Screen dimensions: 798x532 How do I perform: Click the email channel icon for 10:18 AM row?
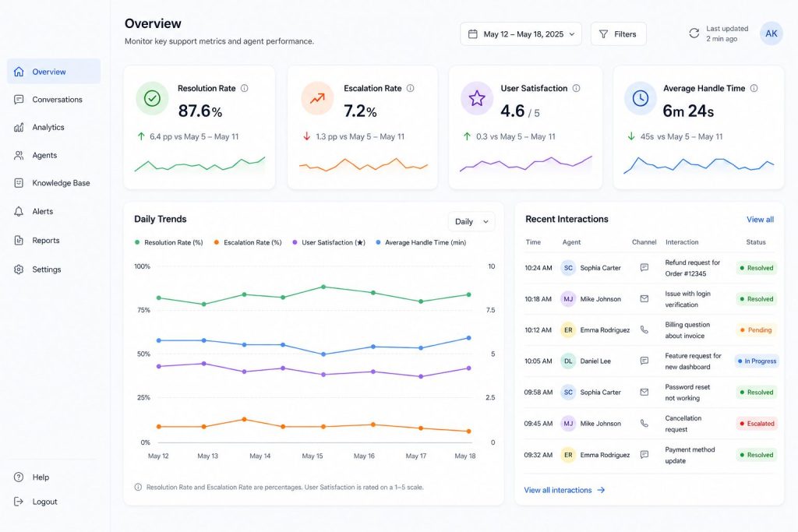pyautogui.click(x=644, y=299)
